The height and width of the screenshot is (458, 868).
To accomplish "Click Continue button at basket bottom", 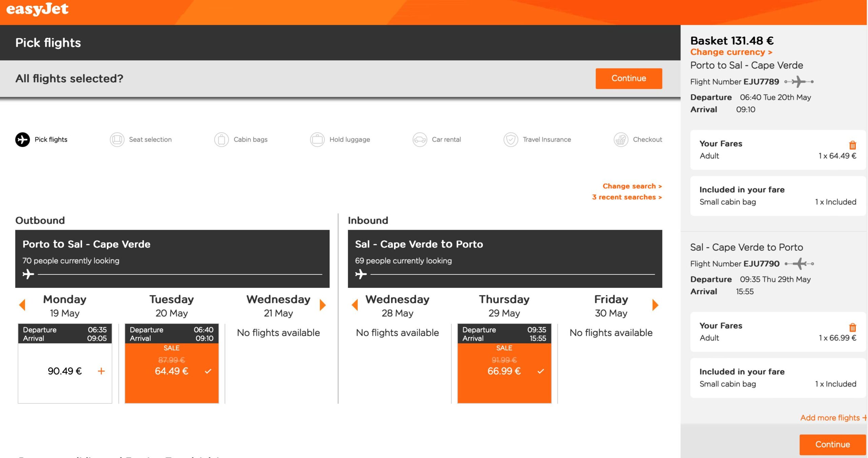I will (x=832, y=444).
